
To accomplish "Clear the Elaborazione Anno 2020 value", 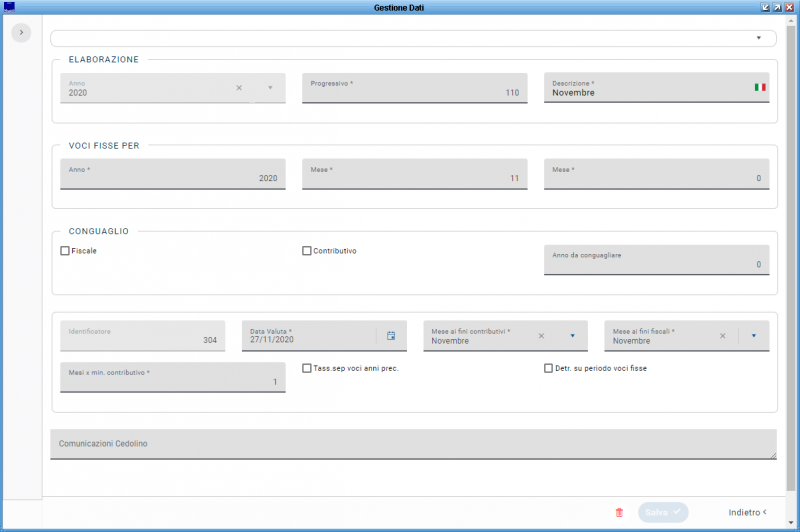I will tap(239, 88).
